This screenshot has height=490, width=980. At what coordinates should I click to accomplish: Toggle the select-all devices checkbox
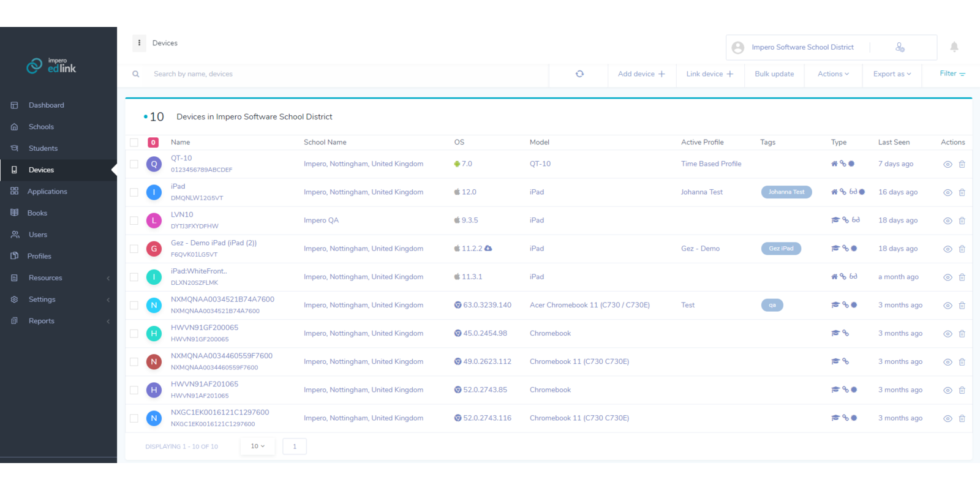point(134,143)
